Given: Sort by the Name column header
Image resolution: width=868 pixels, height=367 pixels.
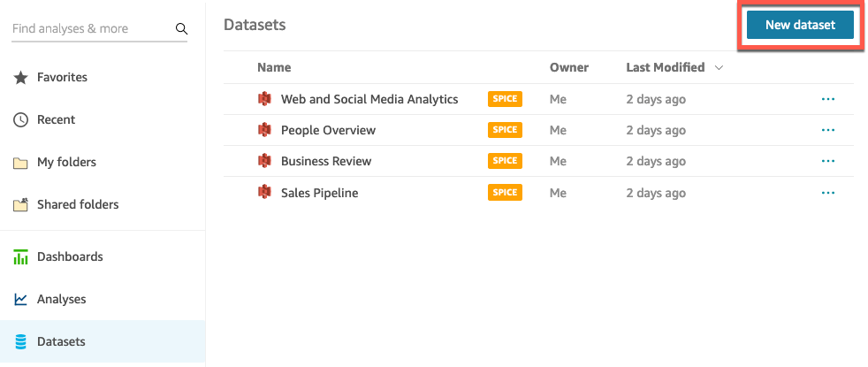Looking at the screenshot, I should (274, 68).
